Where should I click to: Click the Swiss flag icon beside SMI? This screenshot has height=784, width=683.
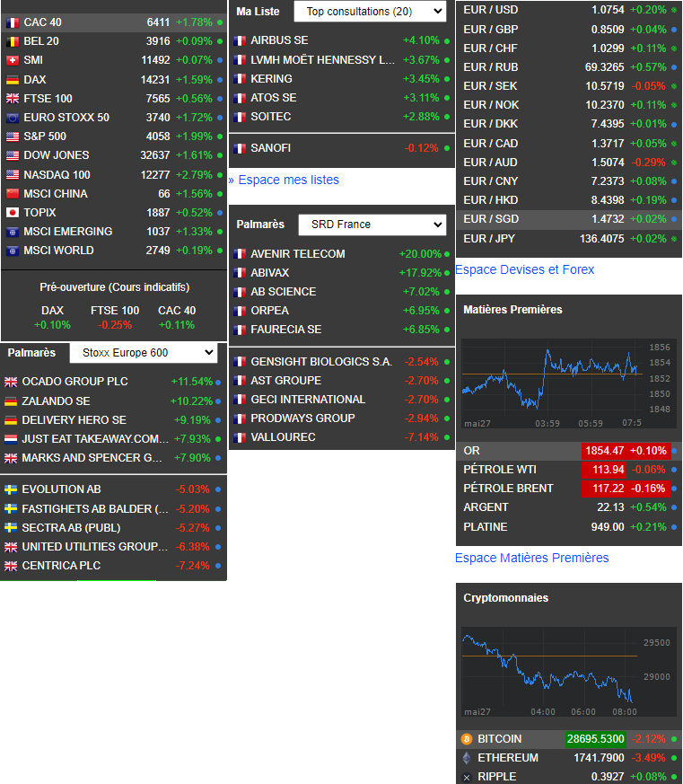pyautogui.click(x=13, y=60)
